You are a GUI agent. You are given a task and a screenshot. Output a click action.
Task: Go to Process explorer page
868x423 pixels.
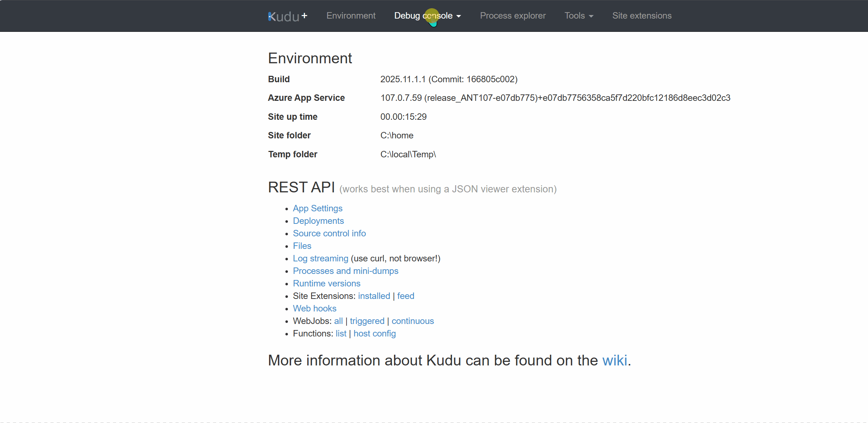[x=513, y=16]
